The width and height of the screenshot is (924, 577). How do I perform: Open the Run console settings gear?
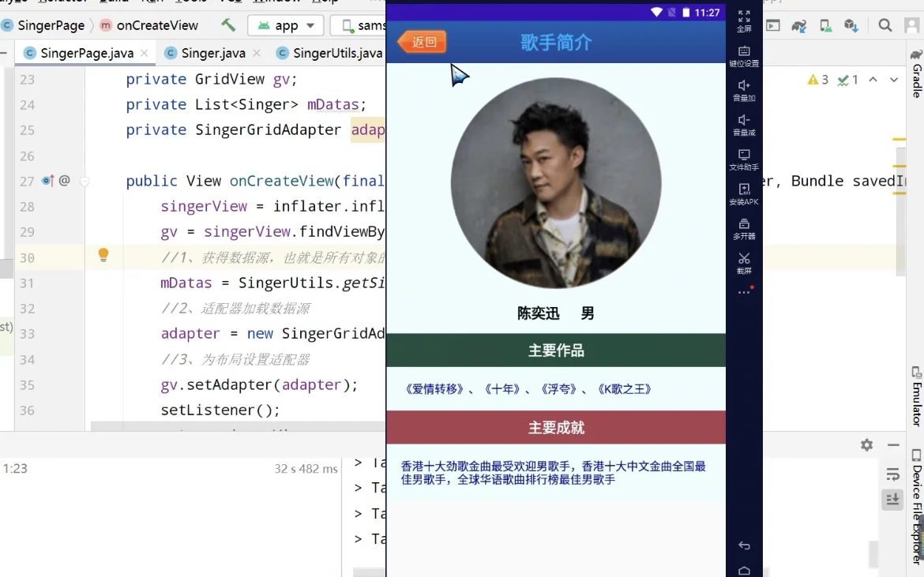click(866, 444)
